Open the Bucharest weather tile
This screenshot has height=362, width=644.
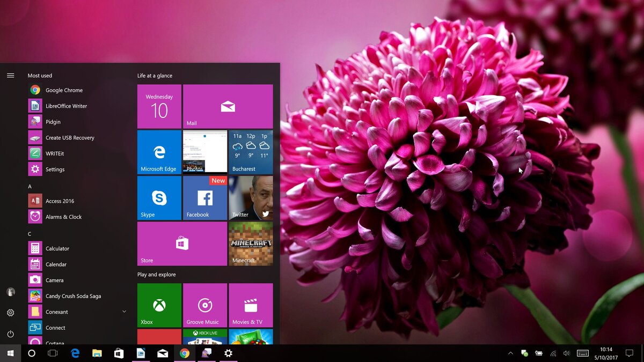[x=251, y=152]
